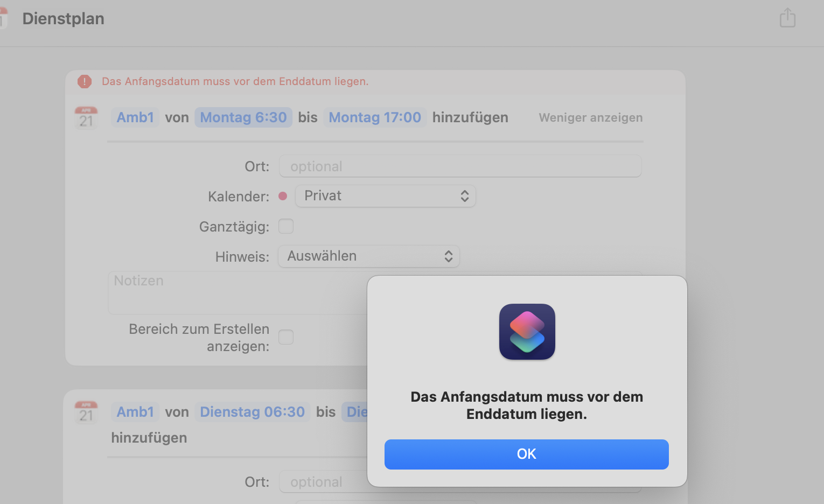Image resolution: width=824 pixels, height=504 pixels.
Task: Click the Amb1 token in the Montag action
Action: [x=135, y=117]
